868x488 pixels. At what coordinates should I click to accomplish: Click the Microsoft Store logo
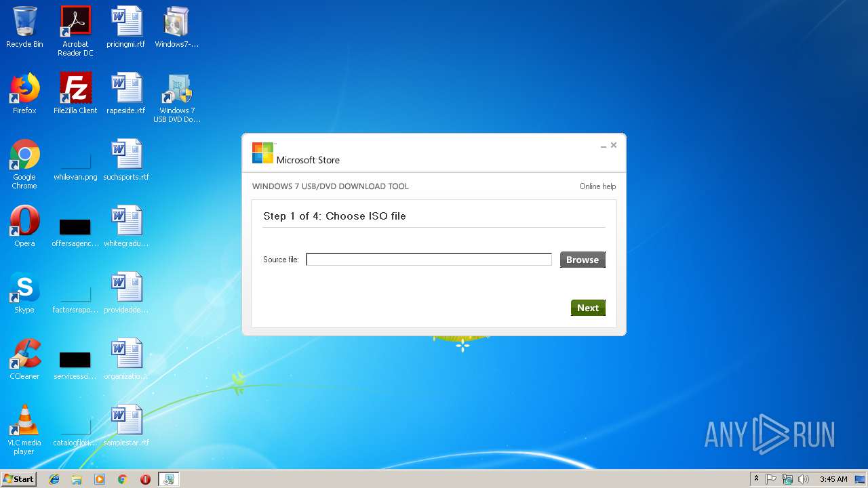296,154
